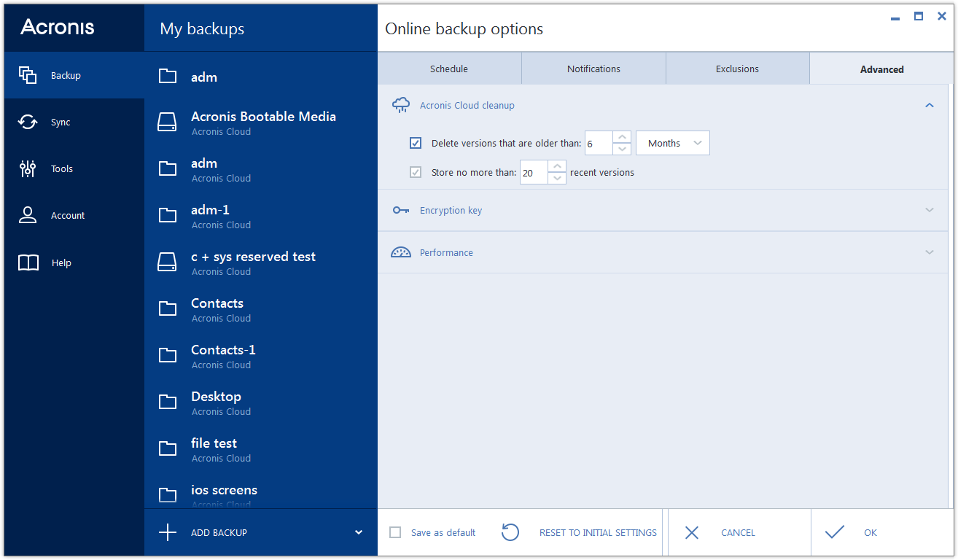Click folder icon beside 'file test' backup
Viewport: 958px width, 560px height.
168,448
